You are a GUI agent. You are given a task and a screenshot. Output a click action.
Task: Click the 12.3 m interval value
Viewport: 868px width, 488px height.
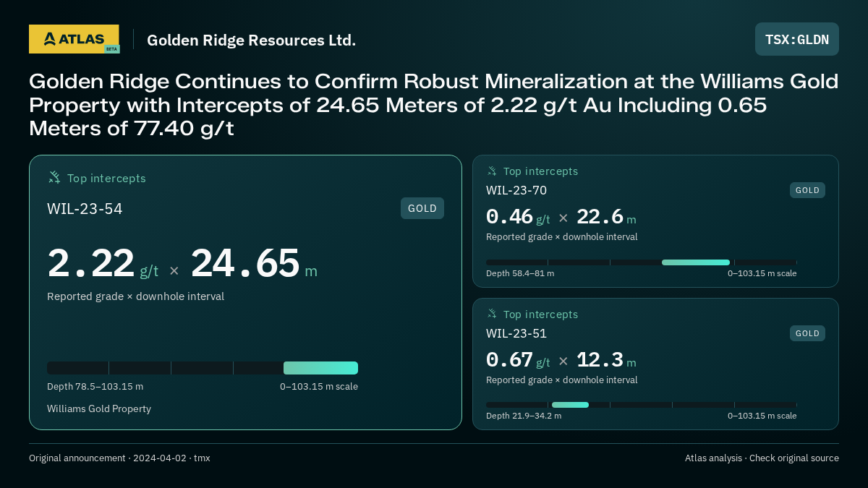(x=606, y=360)
